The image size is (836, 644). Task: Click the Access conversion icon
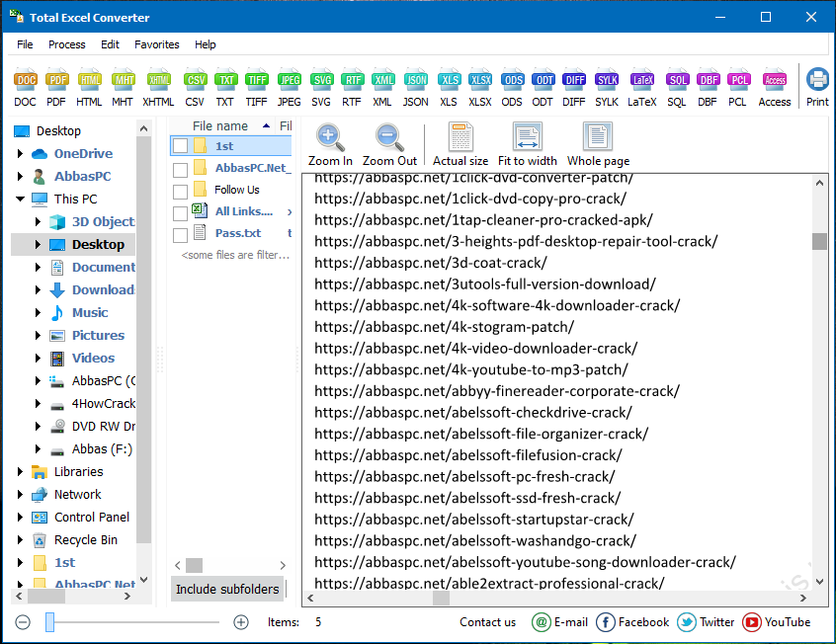[x=775, y=88]
